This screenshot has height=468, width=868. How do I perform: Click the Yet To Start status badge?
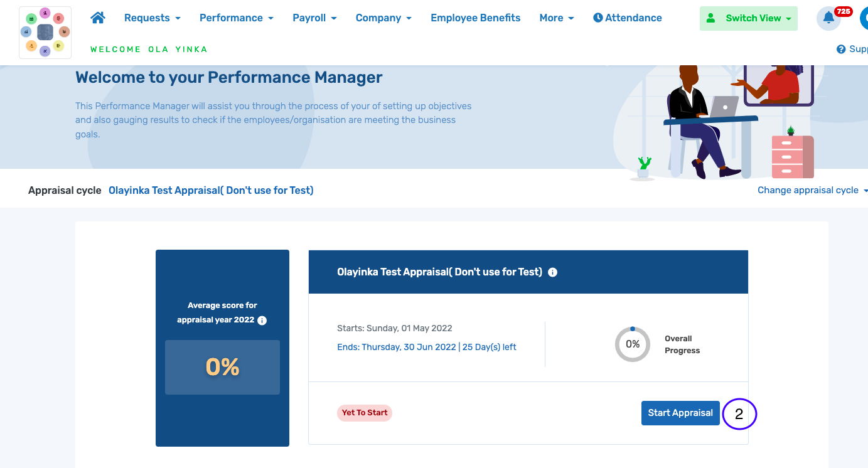[365, 413]
